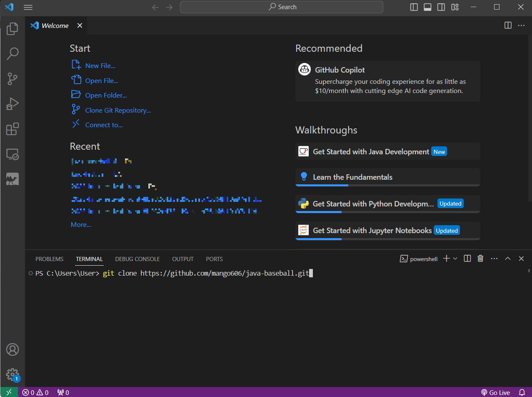The width and height of the screenshot is (532, 397).
Task: Split the terminal
Action: pos(467,259)
